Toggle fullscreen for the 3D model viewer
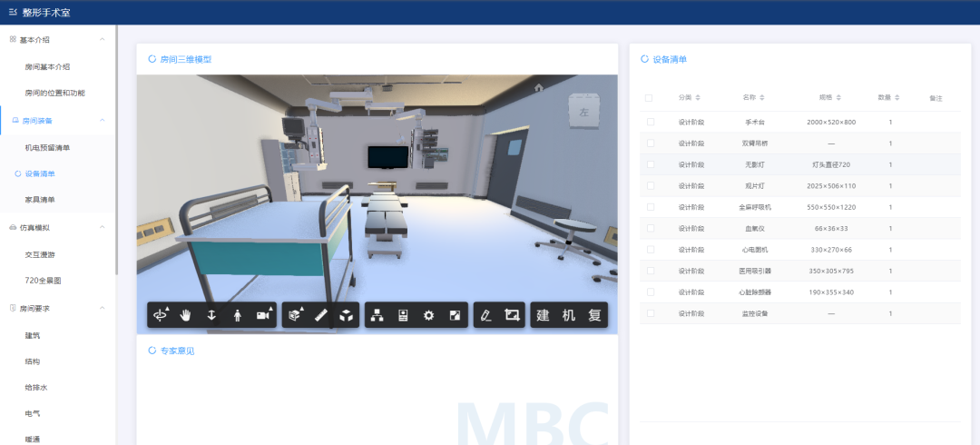This screenshot has width=980, height=445. (x=455, y=315)
